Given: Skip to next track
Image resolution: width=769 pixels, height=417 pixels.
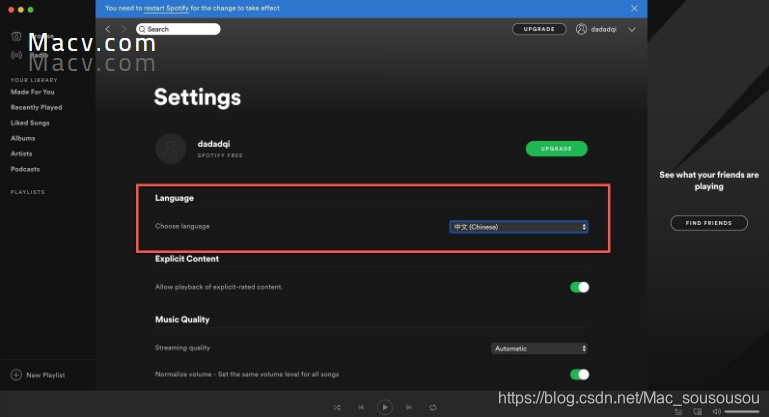Looking at the screenshot, I should [409, 407].
